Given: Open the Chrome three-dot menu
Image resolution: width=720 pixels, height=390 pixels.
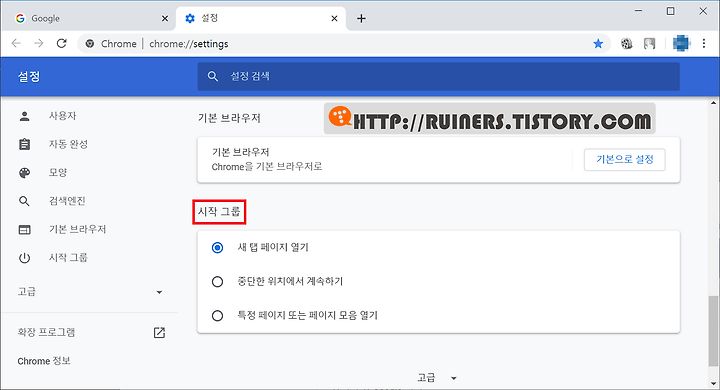Looking at the screenshot, I should pyautogui.click(x=704, y=44).
